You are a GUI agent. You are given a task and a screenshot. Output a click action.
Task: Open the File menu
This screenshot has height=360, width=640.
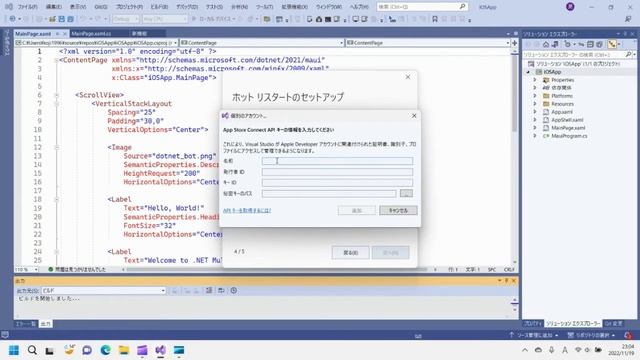pyautogui.click(x=27, y=7)
